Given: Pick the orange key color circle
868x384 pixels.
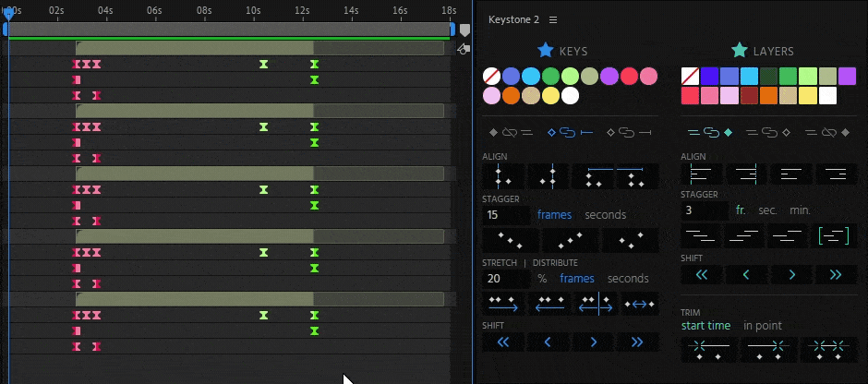Looking at the screenshot, I should click(511, 96).
